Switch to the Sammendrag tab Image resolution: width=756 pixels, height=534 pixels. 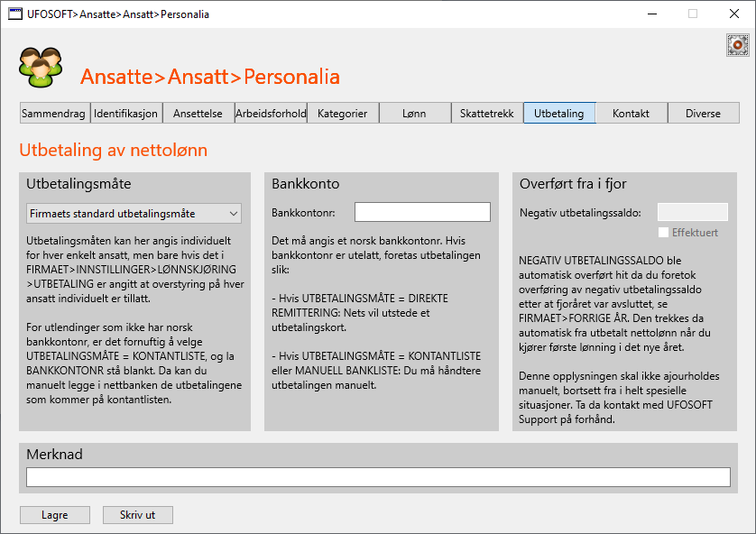click(x=55, y=114)
